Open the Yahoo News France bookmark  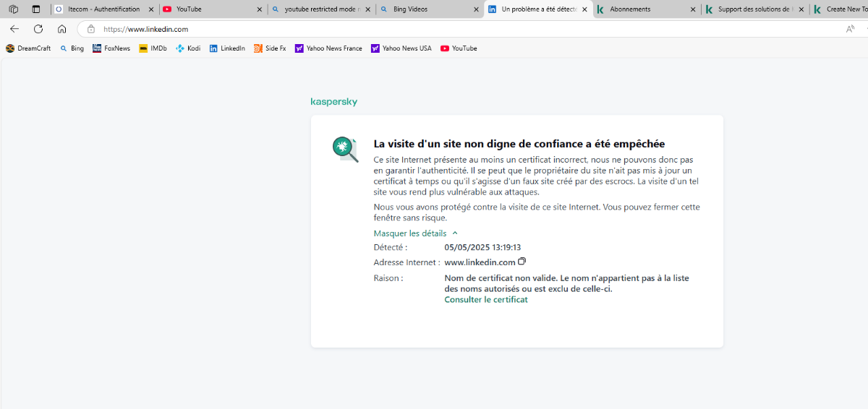pos(328,48)
